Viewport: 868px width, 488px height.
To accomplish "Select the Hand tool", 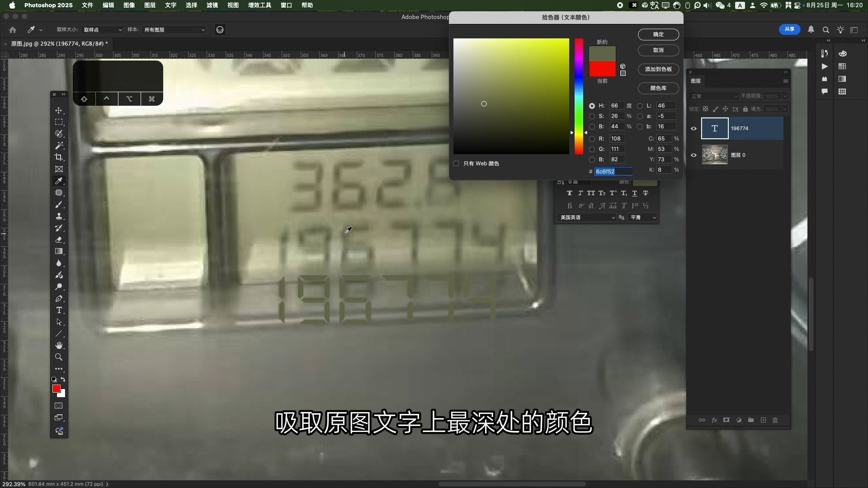I will click(x=59, y=346).
